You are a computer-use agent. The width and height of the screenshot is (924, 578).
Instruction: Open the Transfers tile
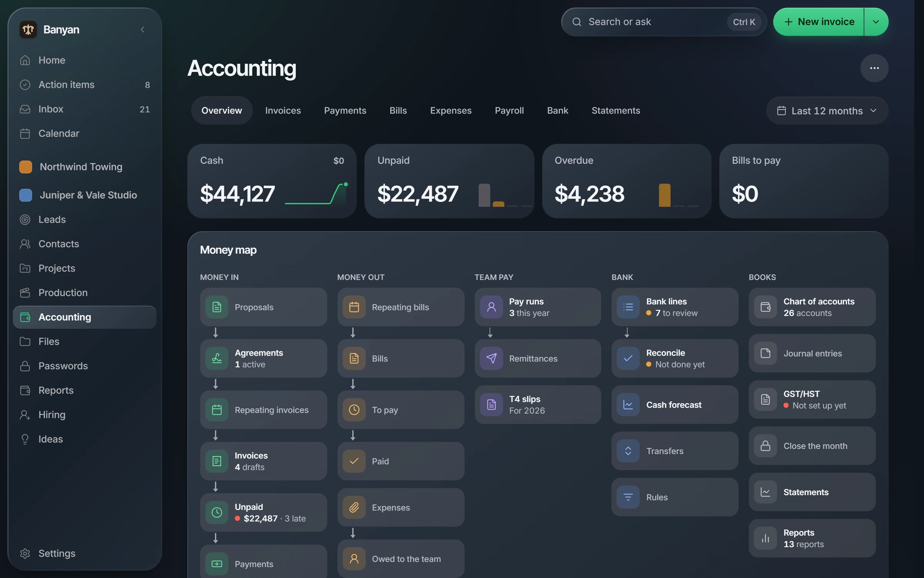[675, 451]
